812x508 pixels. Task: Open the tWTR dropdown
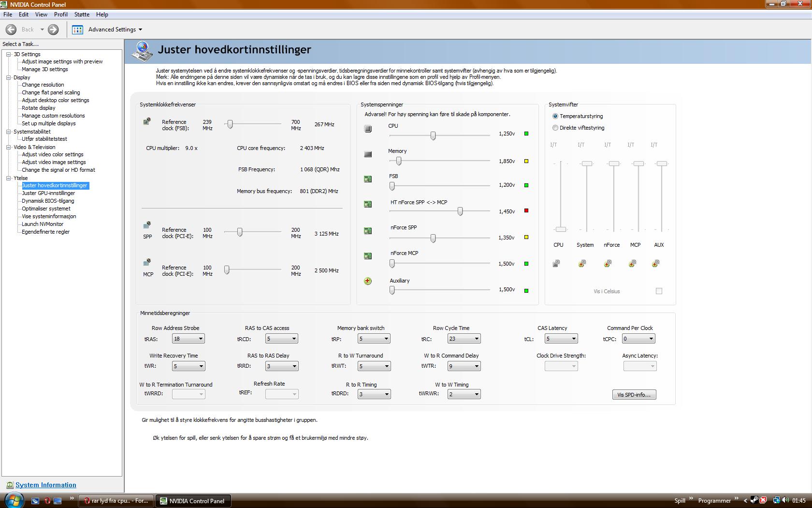click(464, 366)
